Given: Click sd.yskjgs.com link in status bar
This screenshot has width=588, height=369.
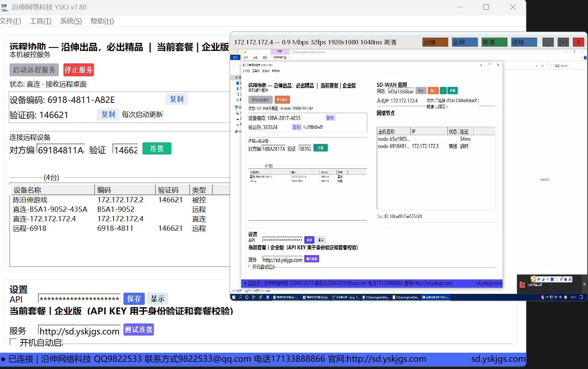Looking at the screenshot, I should [x=498, y=359].
